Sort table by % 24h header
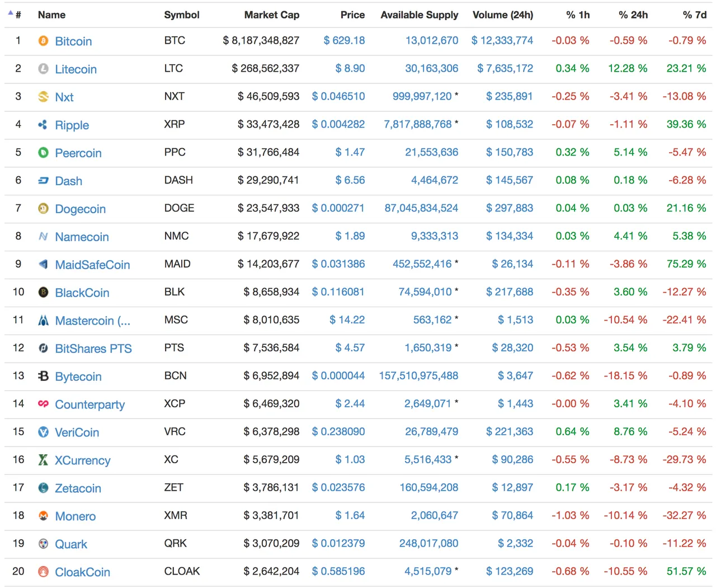 (633, 15)
